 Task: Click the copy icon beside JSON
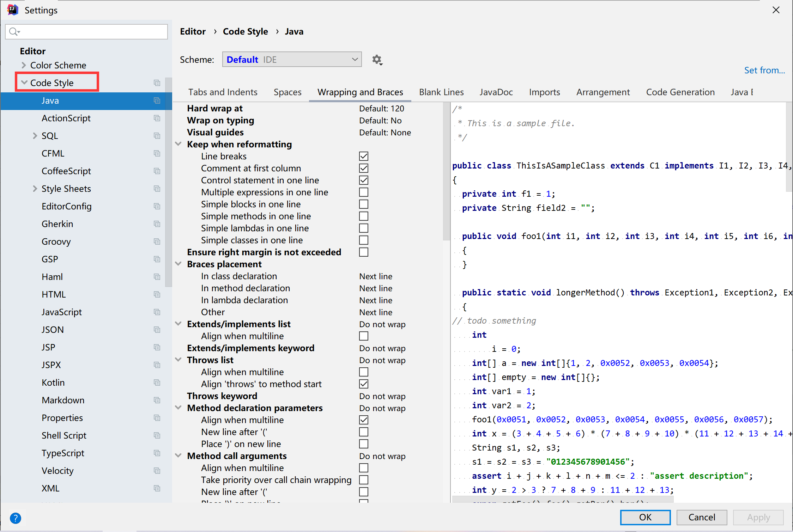click(157, 330)
